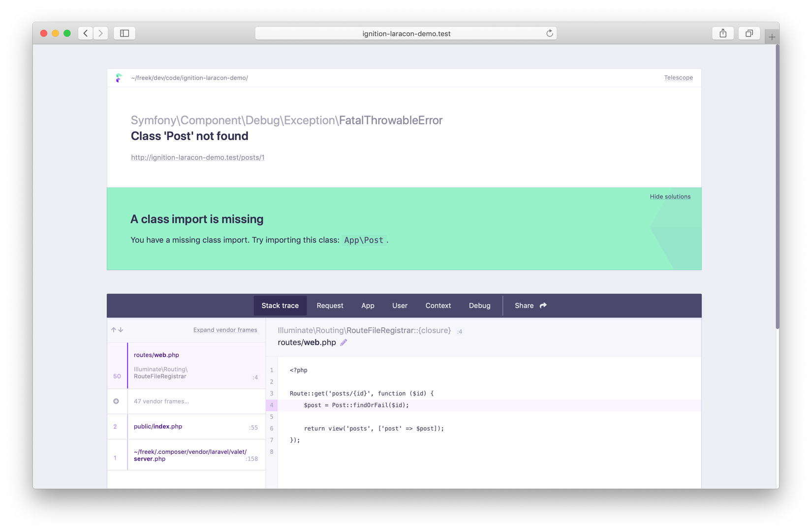Viewport: 812px width, 532px height.
Task: Go back with the Safari back arrow
Action: tap(86, 33)
